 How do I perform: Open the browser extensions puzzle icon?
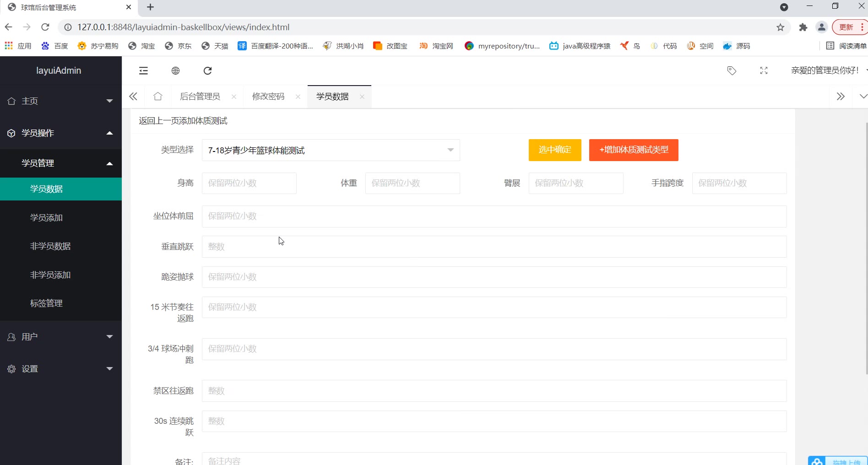803,27
